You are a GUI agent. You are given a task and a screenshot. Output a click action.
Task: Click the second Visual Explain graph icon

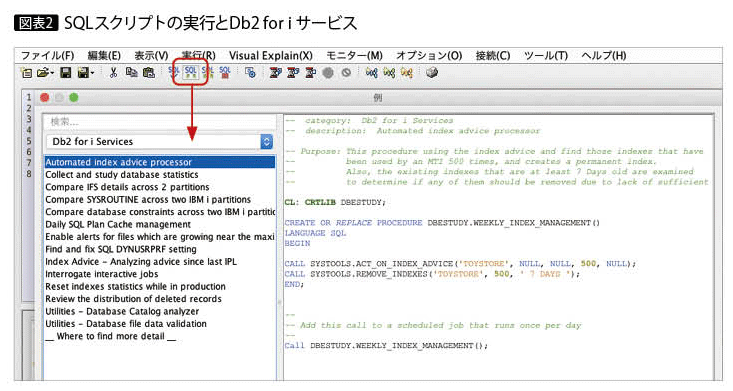pos(389,73)
